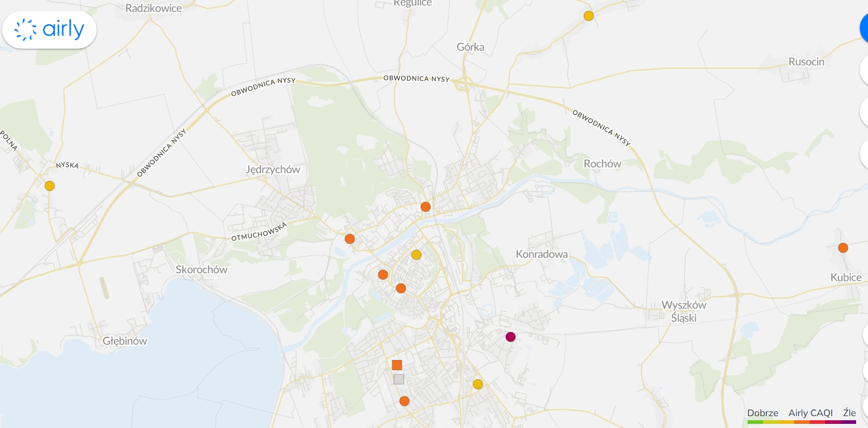Select the gray square inactive station marker
The width and height of the screenshot is (868, 428).
tap(399, 379)
